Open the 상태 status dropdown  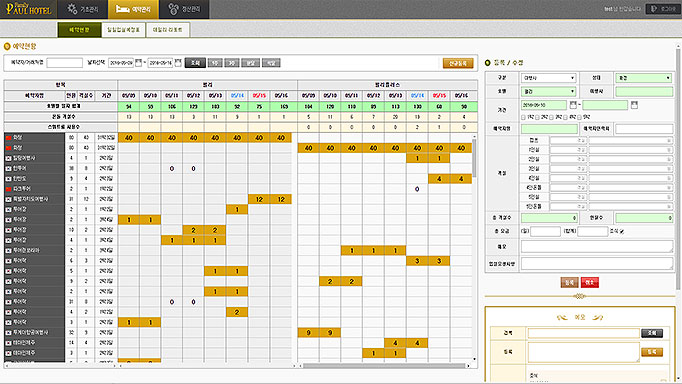click(644, 78)
